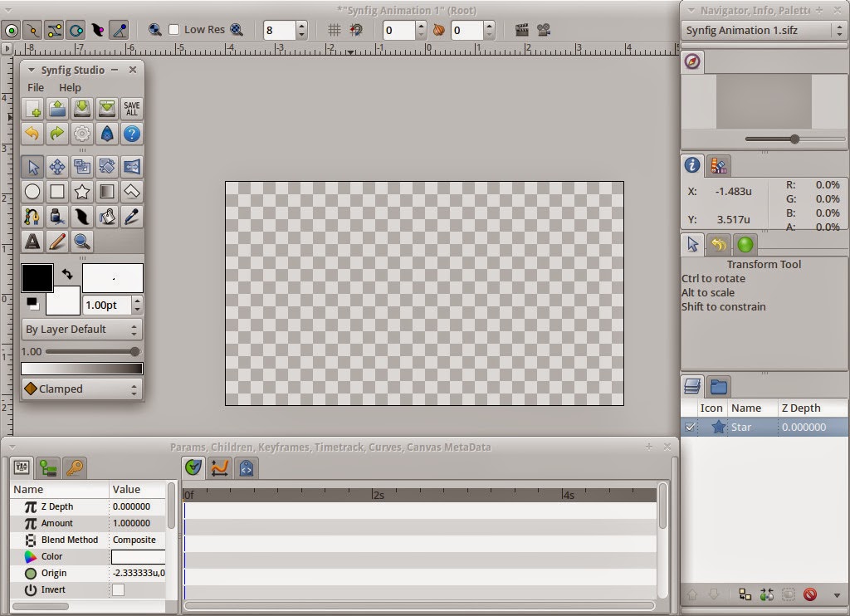Open a file via toolbox icon
Image resolution: width=850 pixels, height=616 pixels.
click(x=57, y=109)
